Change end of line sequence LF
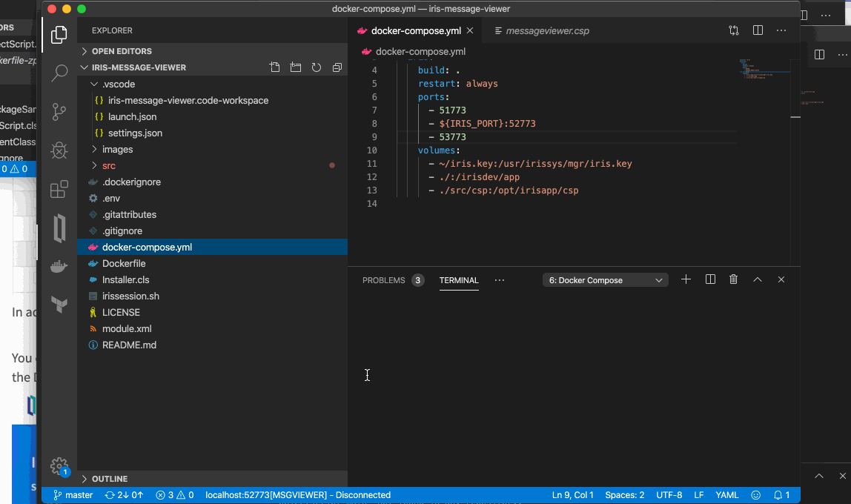 tap(698, 495)
